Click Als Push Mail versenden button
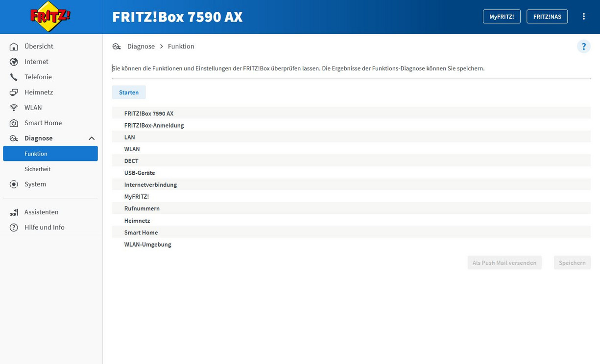 point(504,263)
